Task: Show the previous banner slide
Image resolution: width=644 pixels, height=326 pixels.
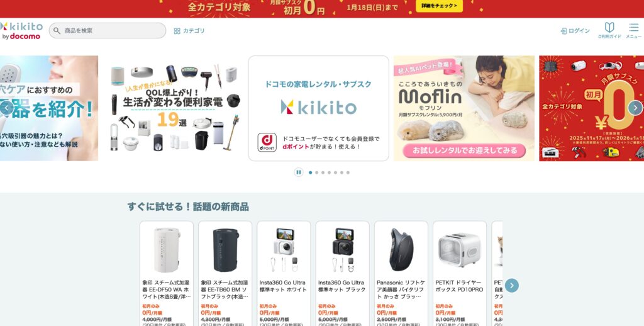Action: point(6,108)
